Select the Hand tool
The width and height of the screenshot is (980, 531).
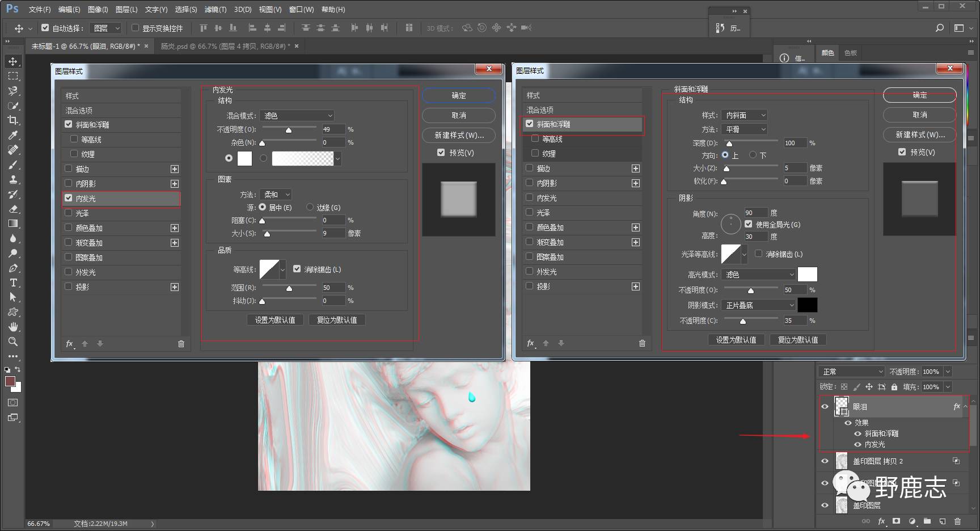tap(12, 327)
